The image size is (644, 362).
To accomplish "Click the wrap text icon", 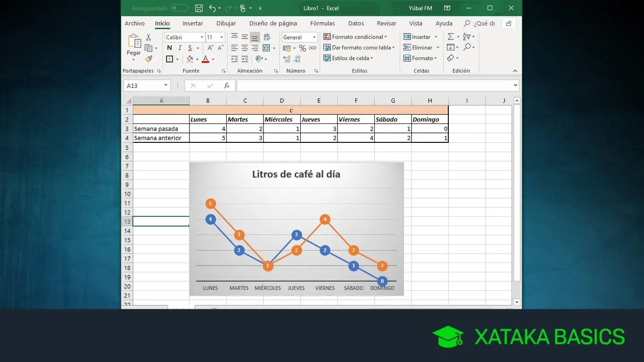I will click(267, 37).
